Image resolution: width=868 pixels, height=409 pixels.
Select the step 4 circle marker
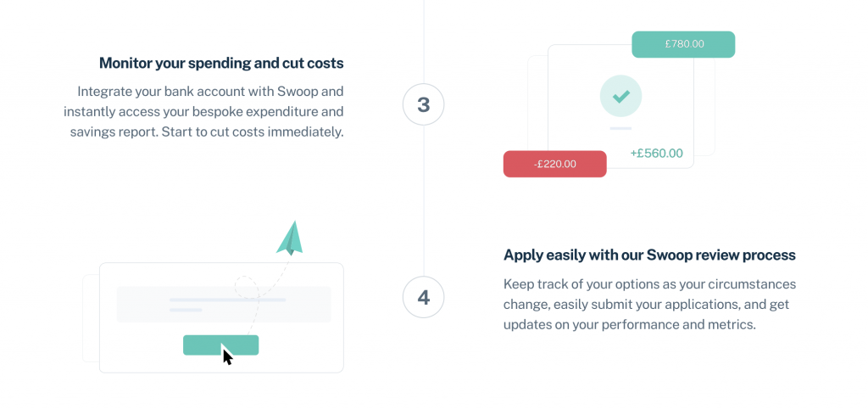(423, 297)
